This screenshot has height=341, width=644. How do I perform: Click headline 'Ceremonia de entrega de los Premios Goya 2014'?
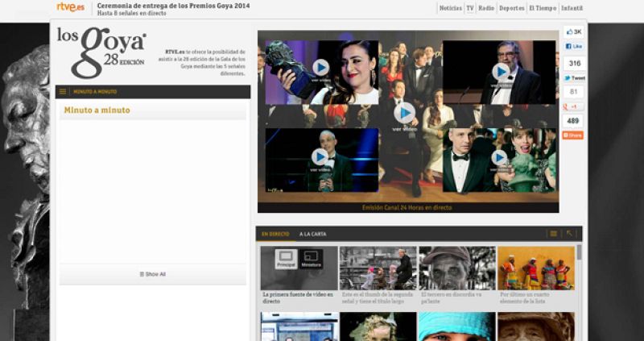pos(173,6)
